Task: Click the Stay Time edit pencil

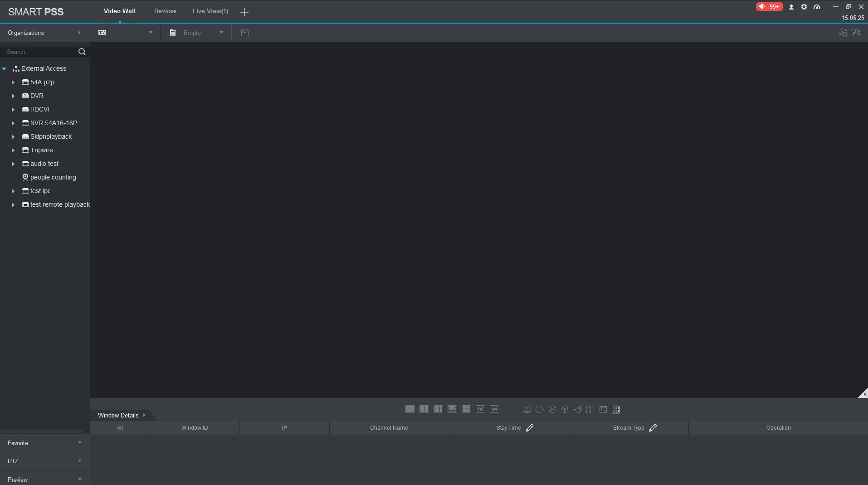Action: click(x=529, y=428)
